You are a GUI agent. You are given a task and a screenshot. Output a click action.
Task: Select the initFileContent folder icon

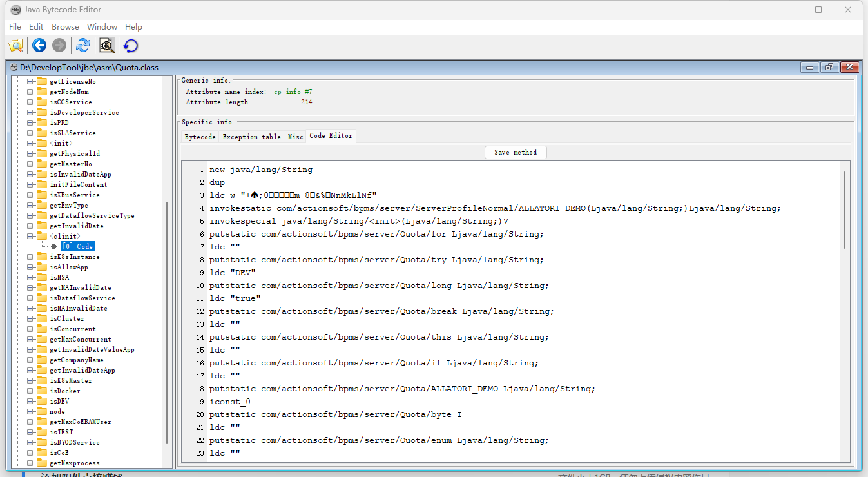coord(42,184)
